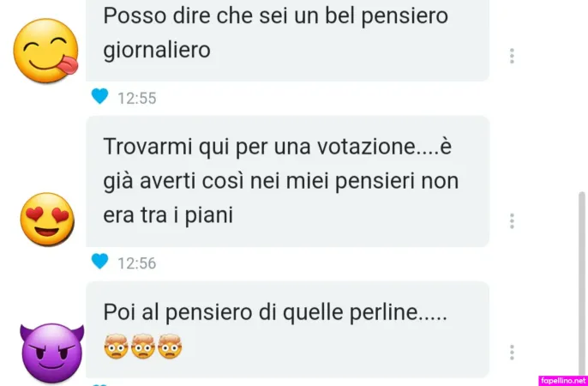
Task: Open three-dot menu beside "quelle perline" message
Action: pyautogui.click(x=512, y=353)
